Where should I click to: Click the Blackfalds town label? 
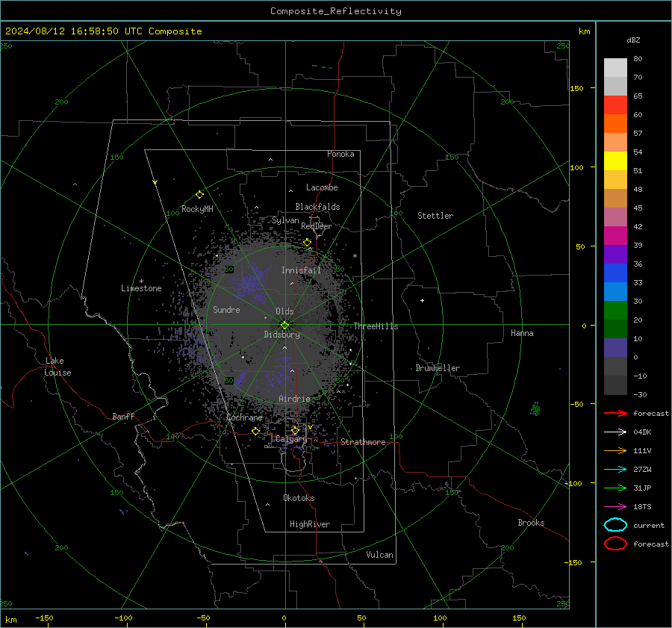point(317,207)
